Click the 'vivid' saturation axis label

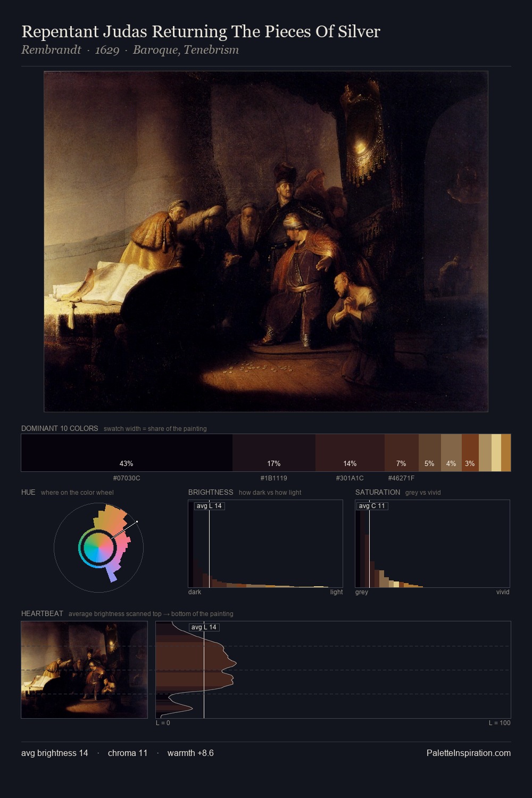(x=503, y=592)
